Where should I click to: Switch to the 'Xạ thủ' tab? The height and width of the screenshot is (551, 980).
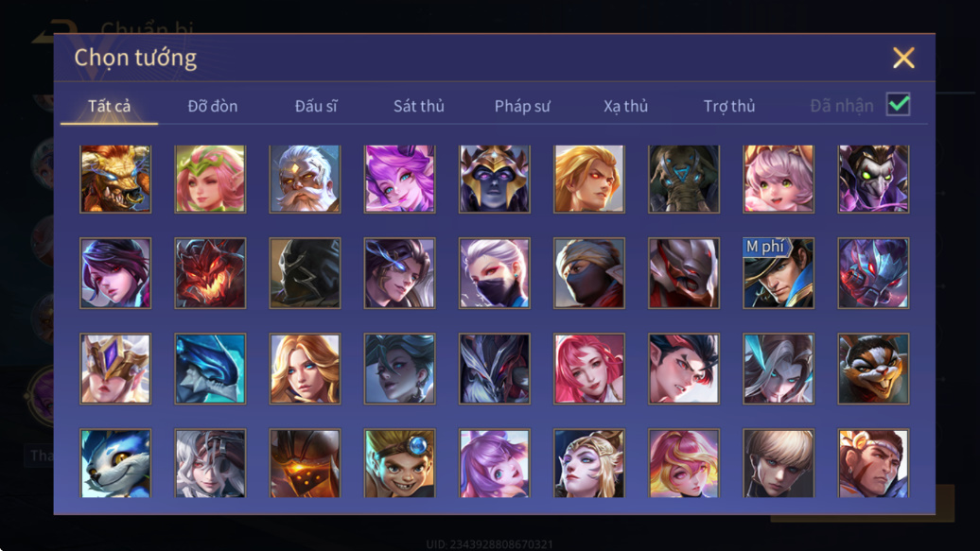pos(625,106)
